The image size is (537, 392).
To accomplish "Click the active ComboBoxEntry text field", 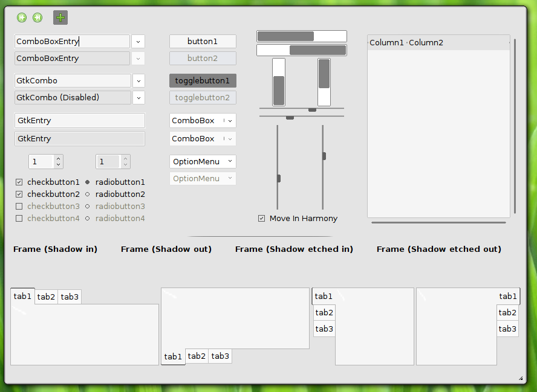I will 72,42.
